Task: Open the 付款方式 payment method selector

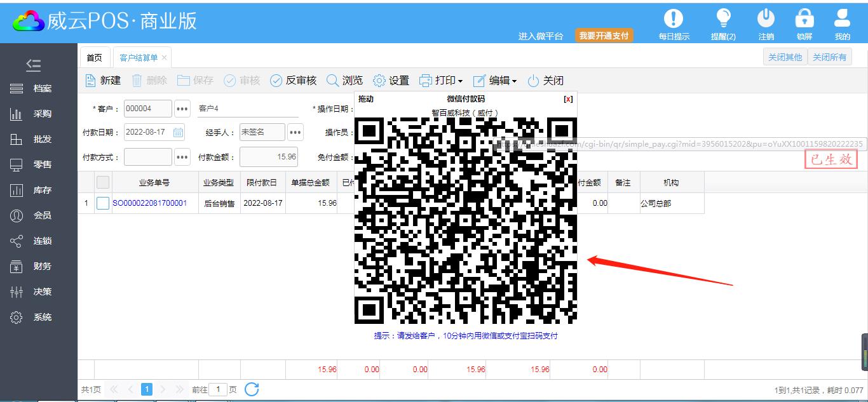Action: [x=182, y=157]
